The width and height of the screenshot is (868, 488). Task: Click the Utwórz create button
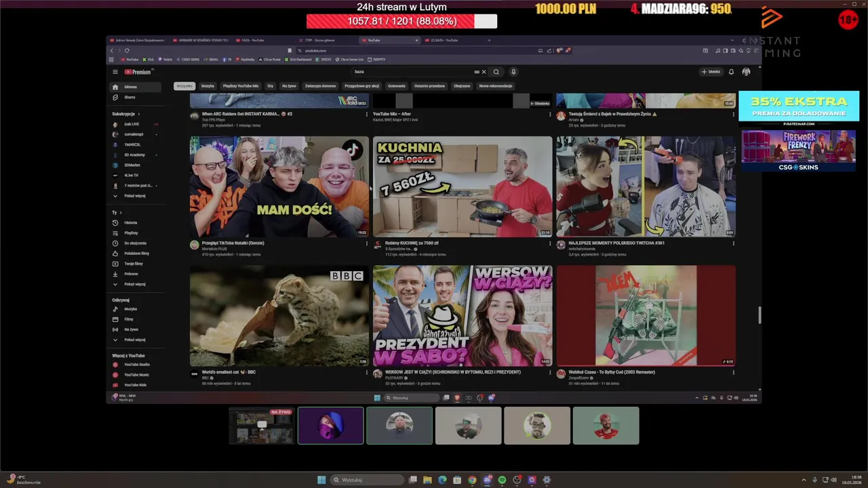[711, 72]
